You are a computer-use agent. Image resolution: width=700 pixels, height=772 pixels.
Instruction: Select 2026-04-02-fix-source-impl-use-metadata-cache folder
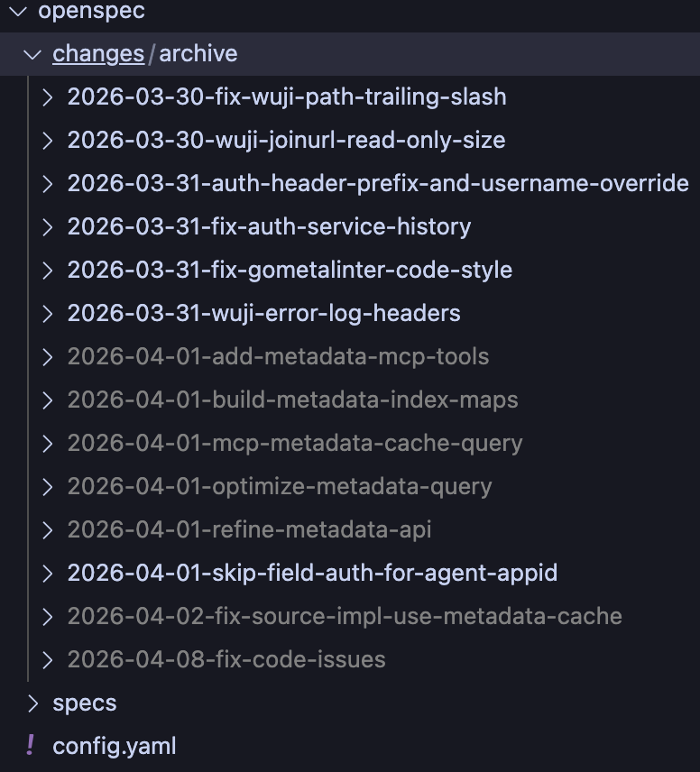[x=345, y=617]
